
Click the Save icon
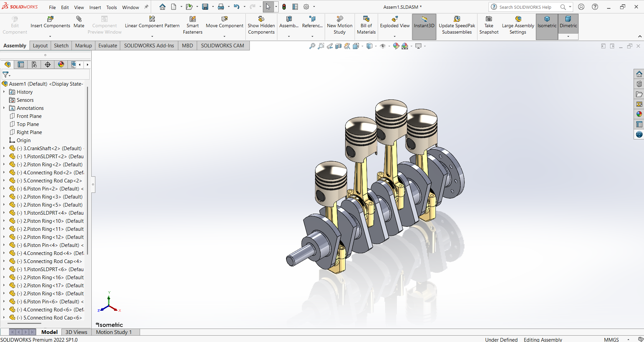pyautogui.click(x=205, y=7)
